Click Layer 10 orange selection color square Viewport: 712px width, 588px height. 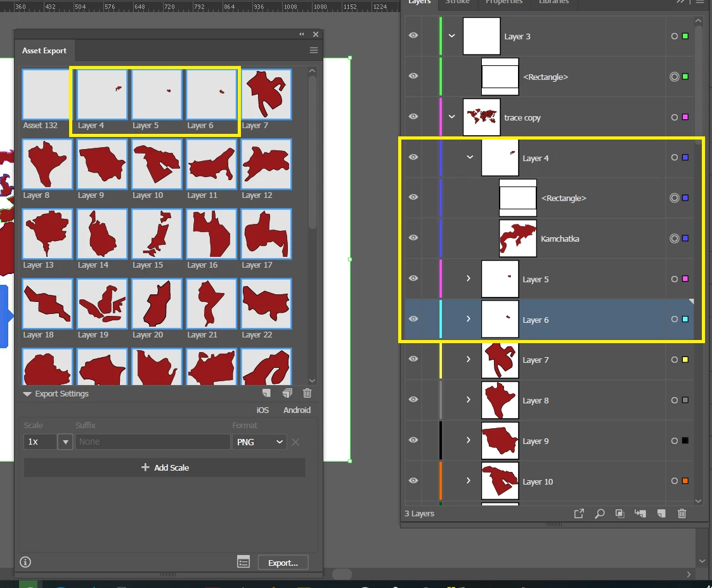(x=685, y=481)
